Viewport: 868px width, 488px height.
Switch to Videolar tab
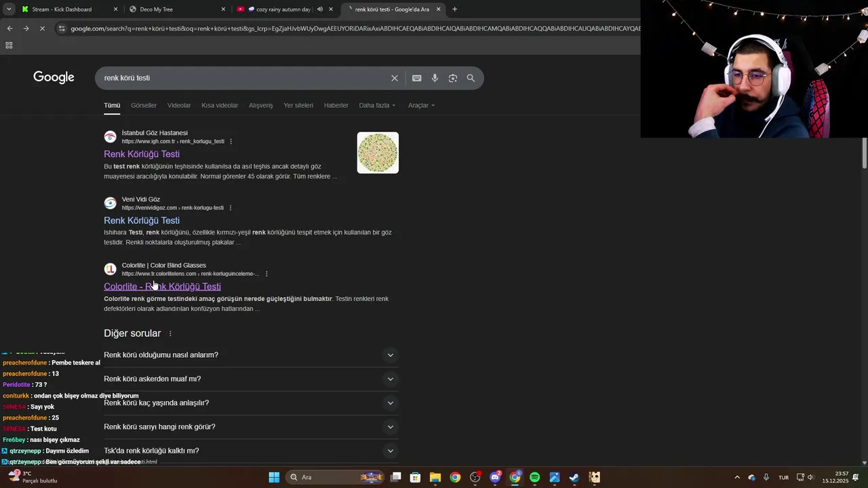pyautogui.click(x=179, y=105)
